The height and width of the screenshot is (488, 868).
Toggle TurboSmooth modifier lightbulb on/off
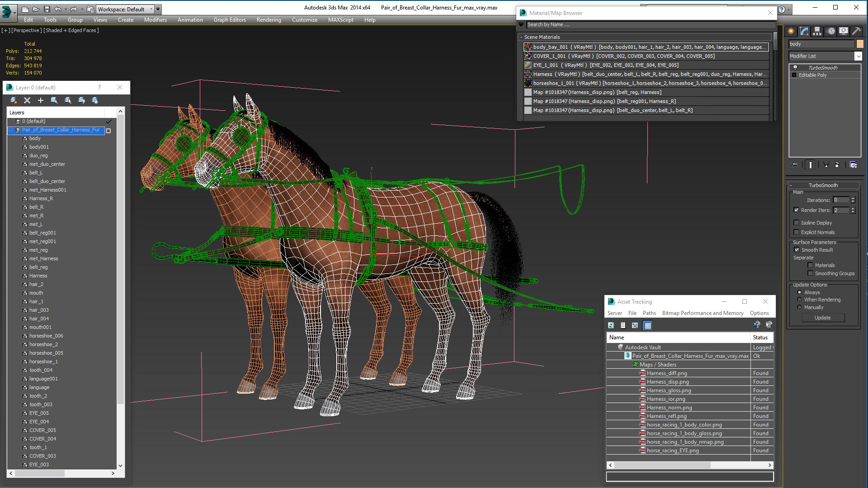pyautogui.click(x=795, y=68)
